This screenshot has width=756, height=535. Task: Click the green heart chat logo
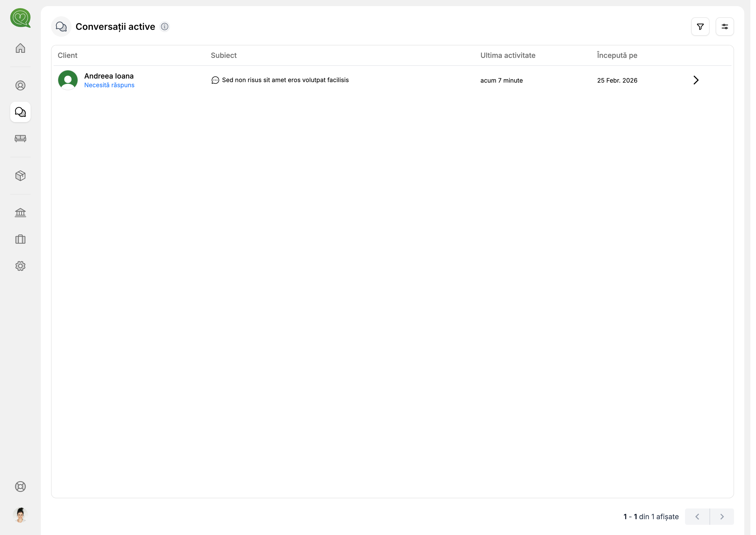20,18
